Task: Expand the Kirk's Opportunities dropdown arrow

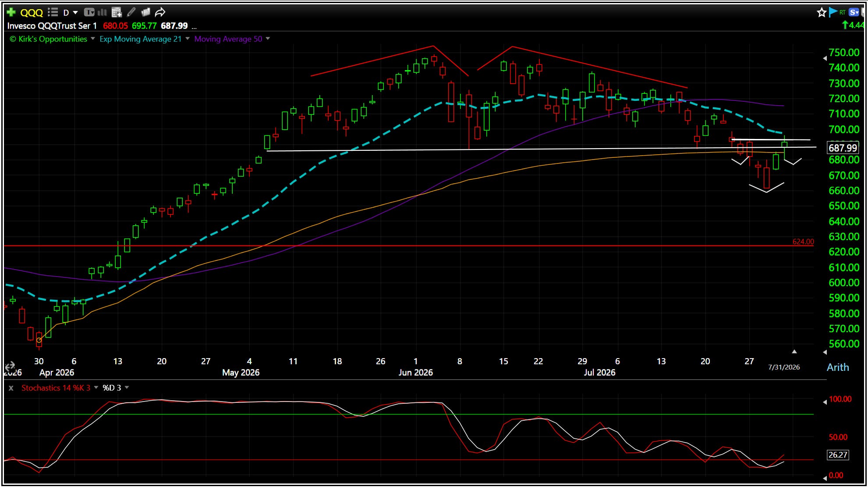Action: (93, 39)
